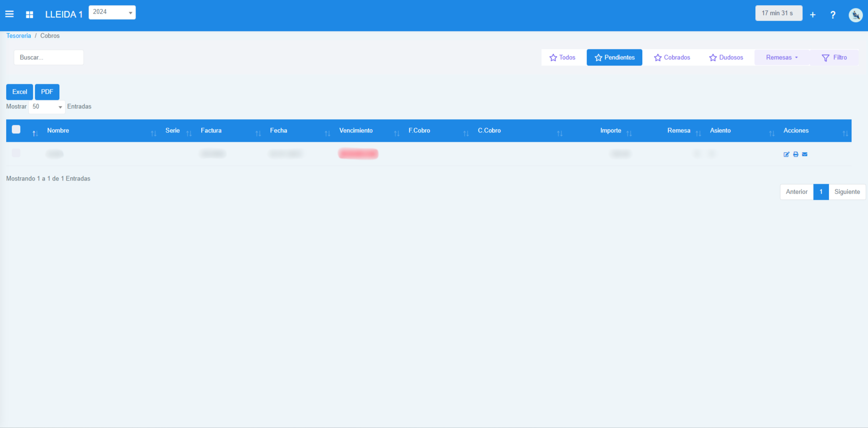
Task: Open the hamburger main menu
Action: [x=9, y=14]
